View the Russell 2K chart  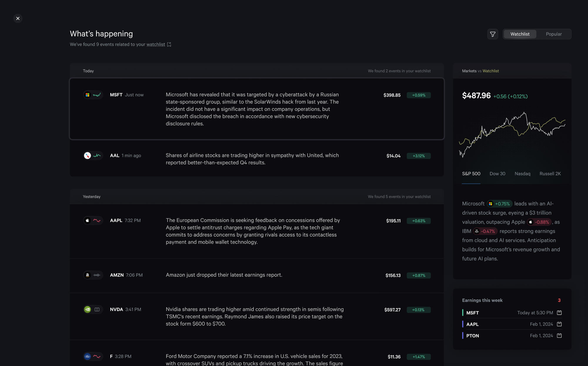(550, 174)
